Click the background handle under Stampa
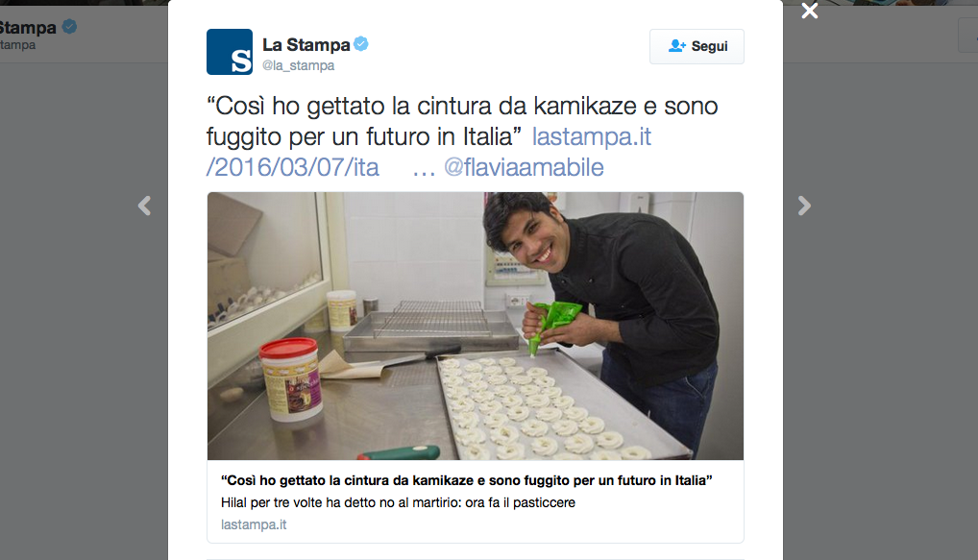The height and width of the screenshot is (560, 978). coord(17,45)
